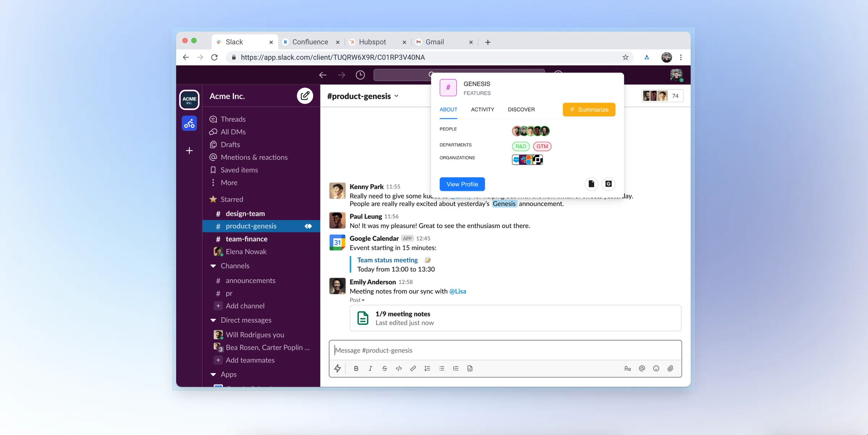868x435 pixels.
Task: Switch to the DISCOVER tab in the Genesis popup
Action: [x=521, y=110]
